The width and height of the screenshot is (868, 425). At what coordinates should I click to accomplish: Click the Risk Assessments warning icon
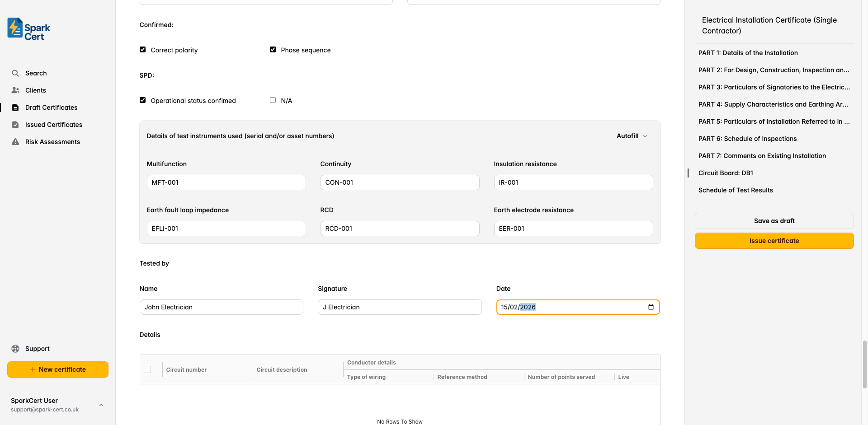(15, 142)
